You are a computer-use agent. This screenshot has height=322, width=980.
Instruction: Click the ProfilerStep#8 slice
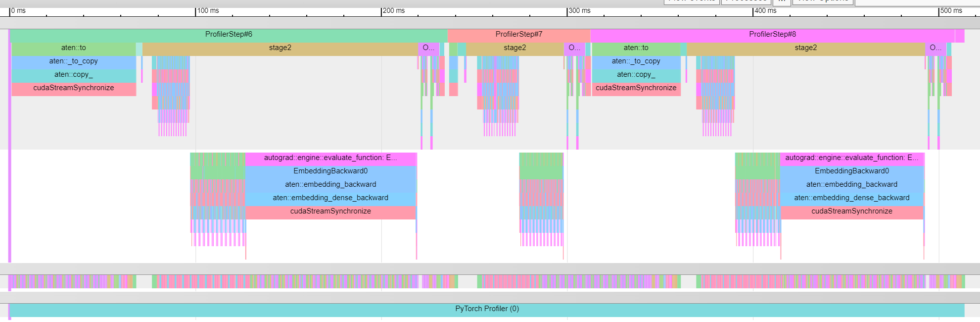coord(772,35)
